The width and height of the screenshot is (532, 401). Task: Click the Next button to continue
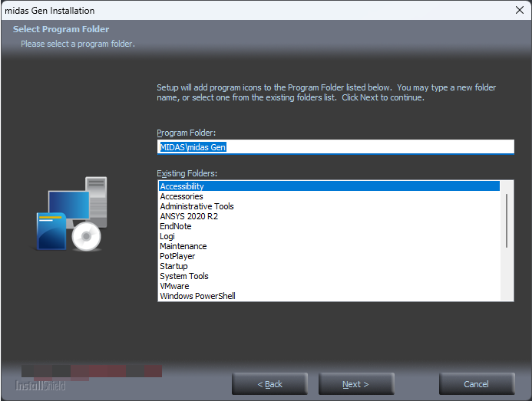[x=356, y=383]
